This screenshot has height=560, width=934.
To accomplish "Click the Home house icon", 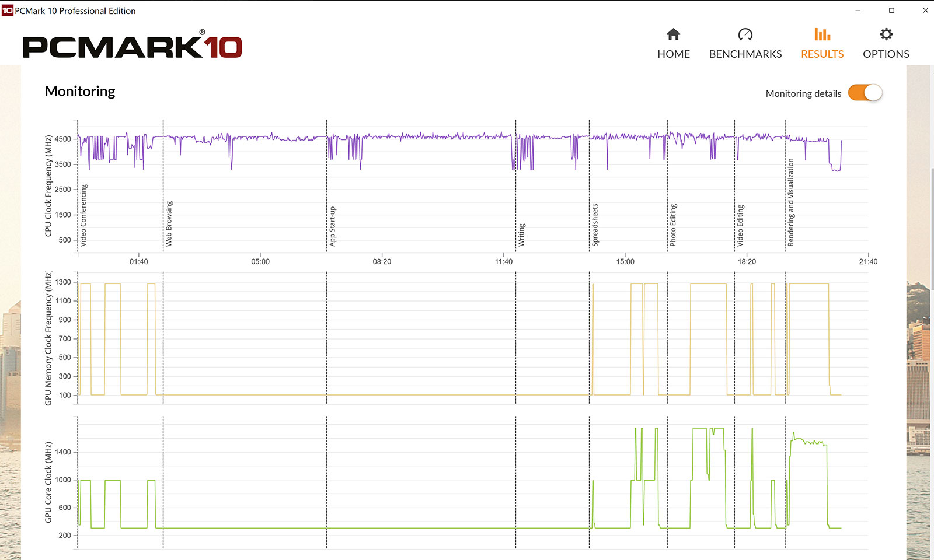I will click(673, 34).
